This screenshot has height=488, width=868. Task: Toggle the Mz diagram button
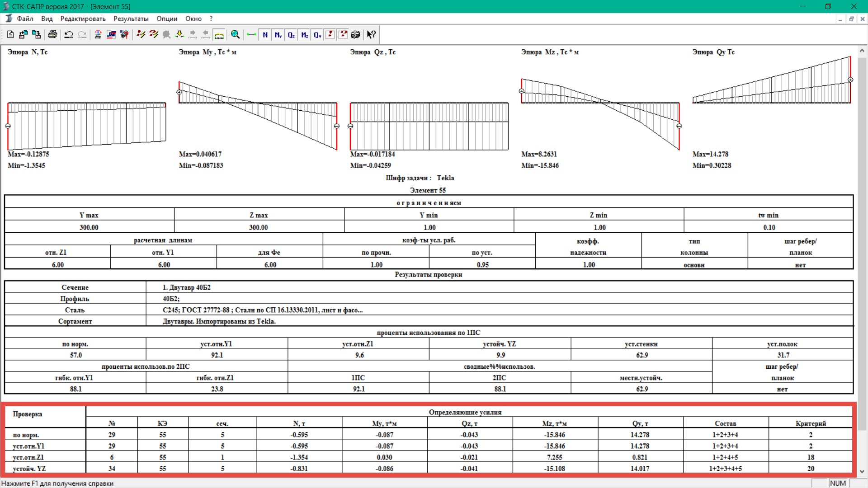pos(304,35)
